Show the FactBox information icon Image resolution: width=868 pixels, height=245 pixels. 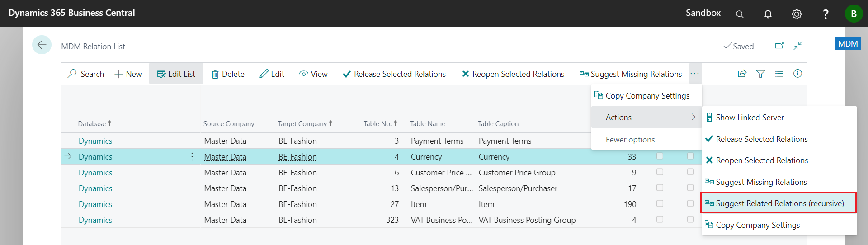click(x=797, y=74)
